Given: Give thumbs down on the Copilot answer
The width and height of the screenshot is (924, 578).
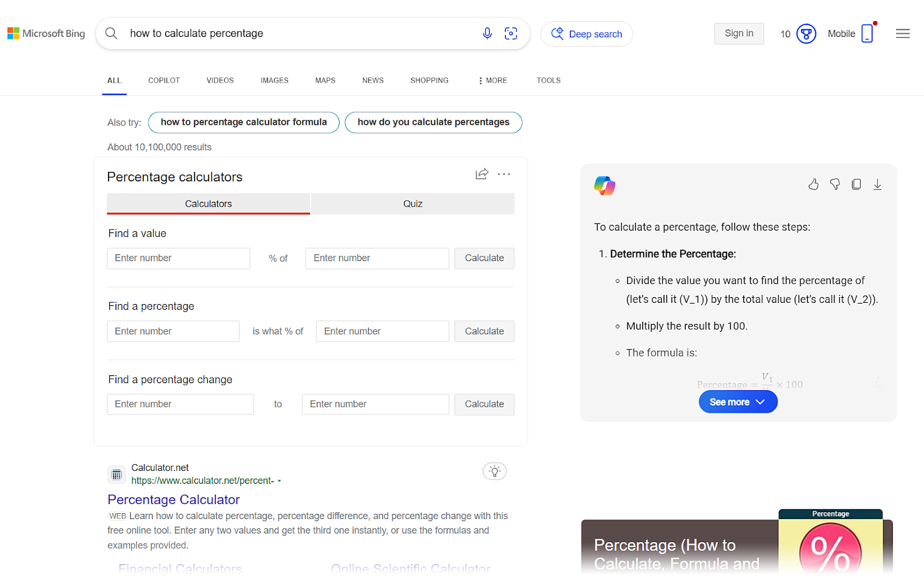Looking at the screenshot, I should click(834, 184).
